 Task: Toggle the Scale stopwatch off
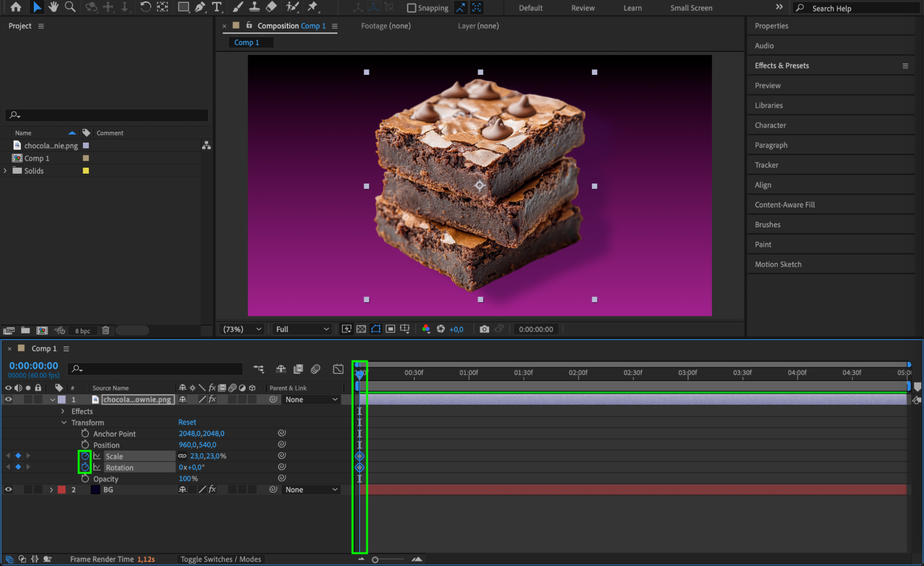[85, 456]
